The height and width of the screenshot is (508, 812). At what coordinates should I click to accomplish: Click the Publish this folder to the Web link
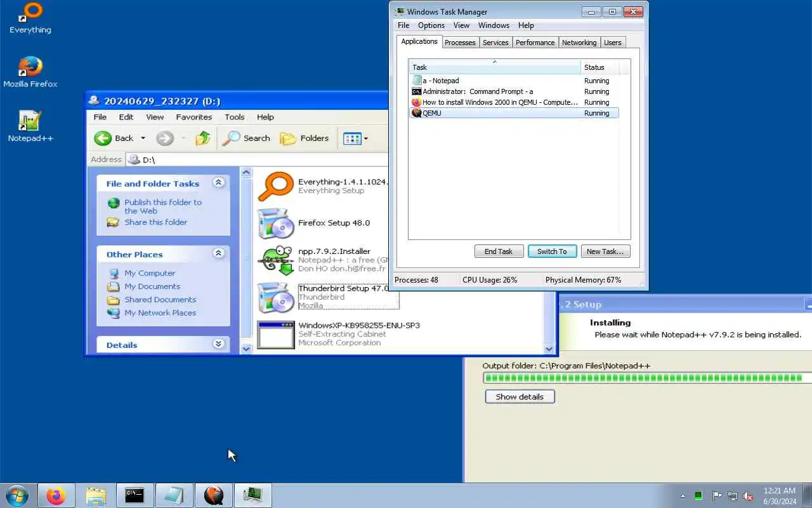[x=163, y=206]
